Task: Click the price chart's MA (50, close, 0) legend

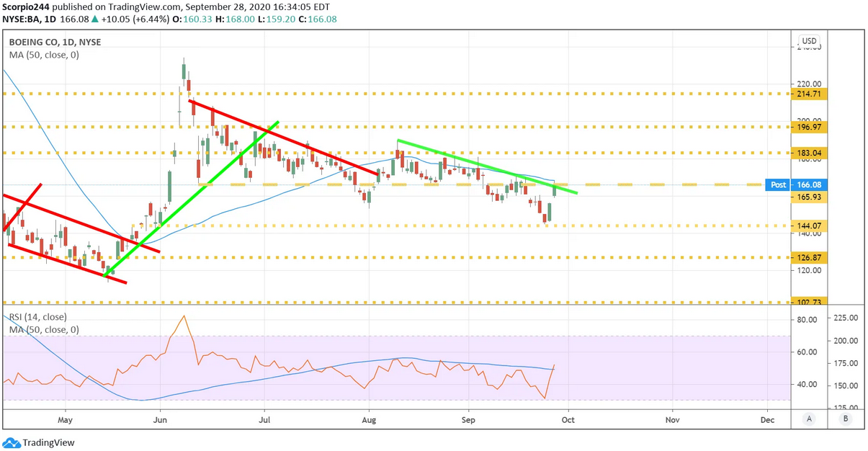Action: [x=44, y=54]
